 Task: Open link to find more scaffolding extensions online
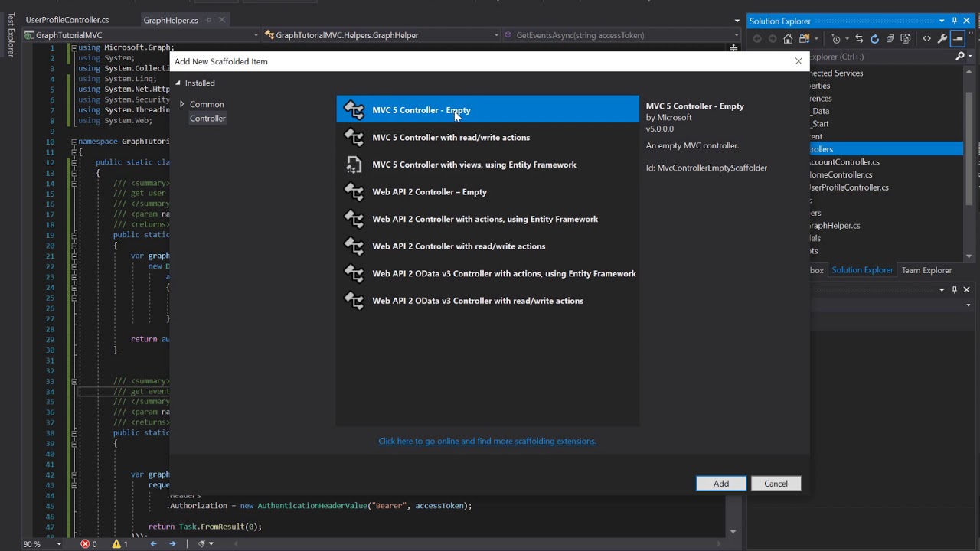(x=487, y=441)
